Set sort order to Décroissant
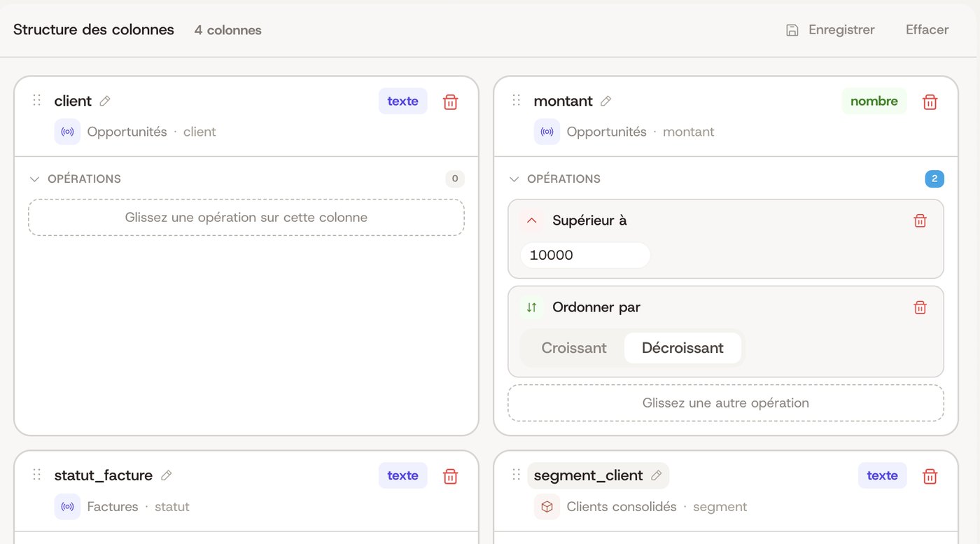The height and width of the screenshot is (544, 980). click(682, 348)
